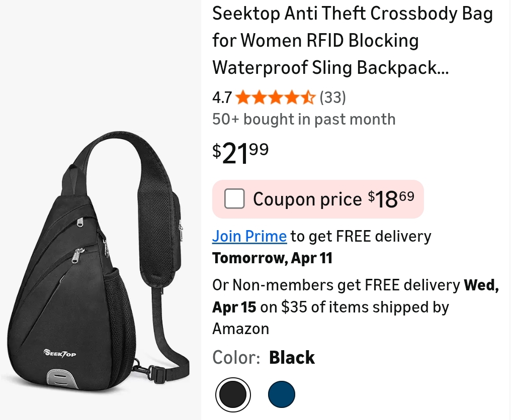Choose the navy blue color swatch
Screen dimensions: 512x420
pos(282,394)
